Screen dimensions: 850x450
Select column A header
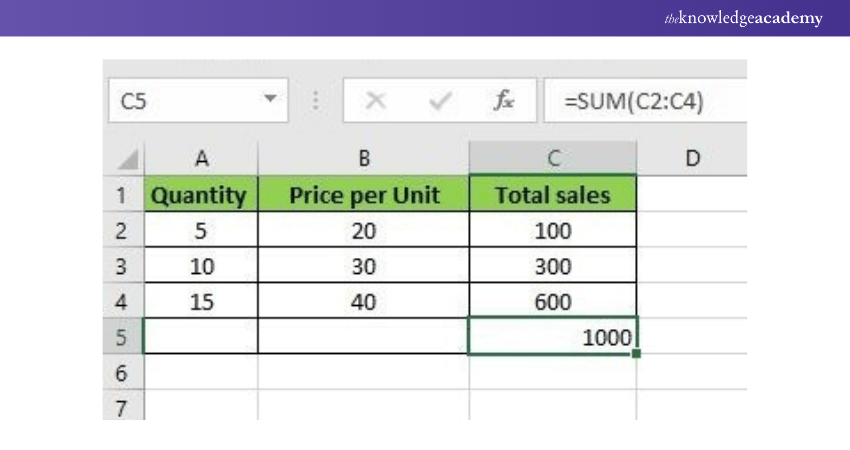202,158
